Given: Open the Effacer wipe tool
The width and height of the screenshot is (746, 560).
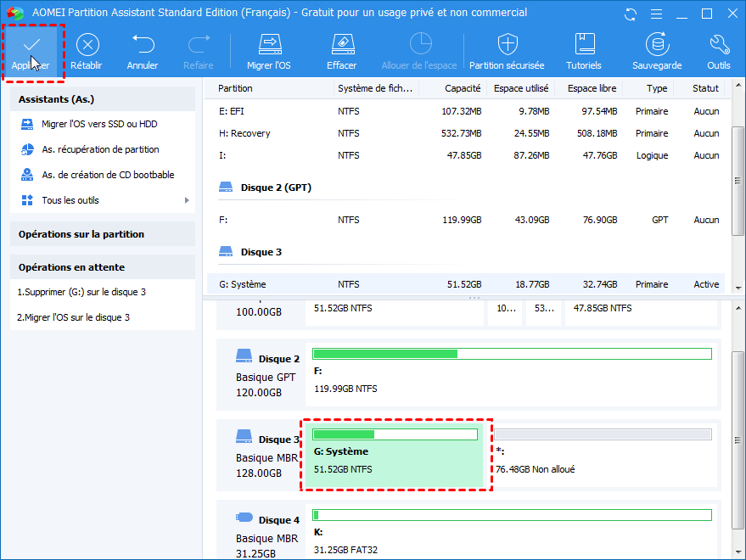Looking at the screenshot, I should coord(342,52).
